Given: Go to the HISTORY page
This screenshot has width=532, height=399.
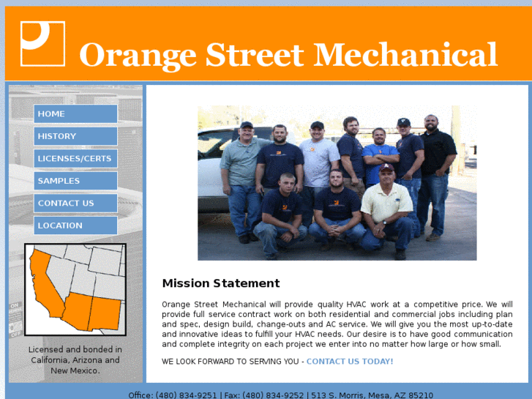Looking at the screenshot, I should pyautogui.click(x=75, y=136).
